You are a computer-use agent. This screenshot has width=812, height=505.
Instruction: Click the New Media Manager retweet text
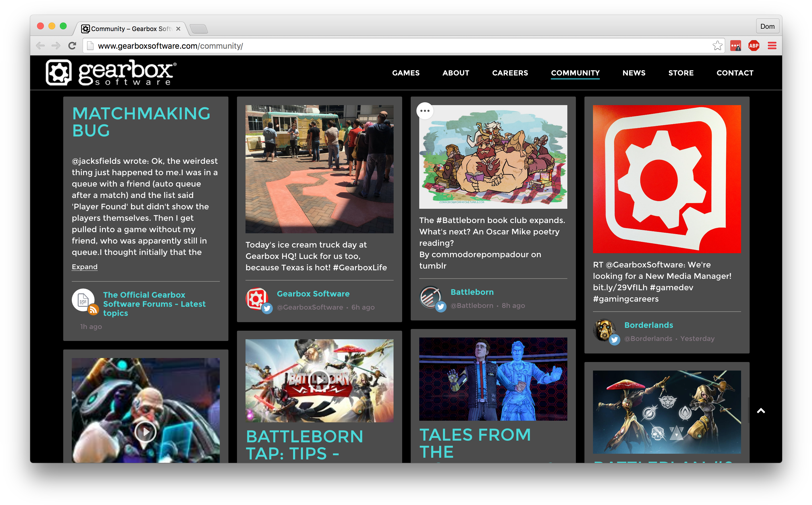click(x=662, y=282)
